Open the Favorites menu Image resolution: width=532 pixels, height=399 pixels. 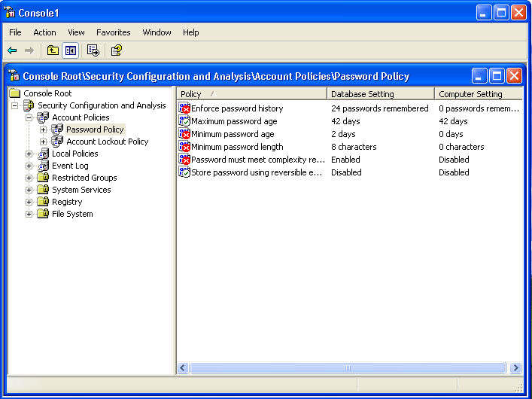point(113,32)
